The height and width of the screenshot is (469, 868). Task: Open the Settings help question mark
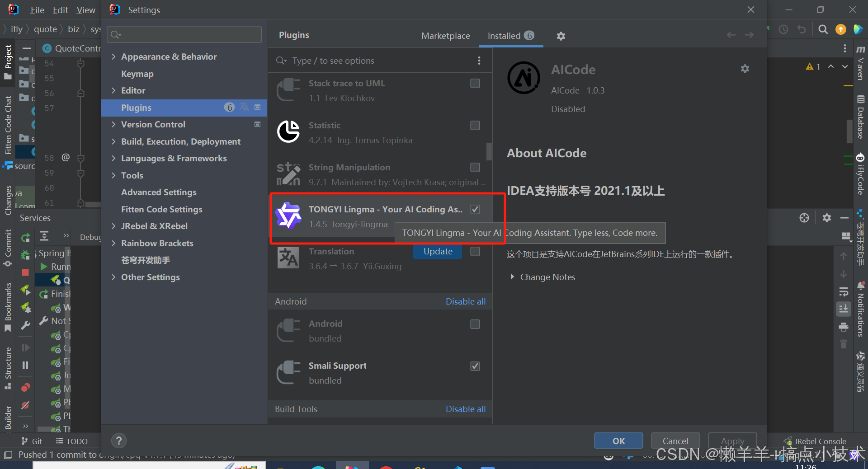coord(119,441)
